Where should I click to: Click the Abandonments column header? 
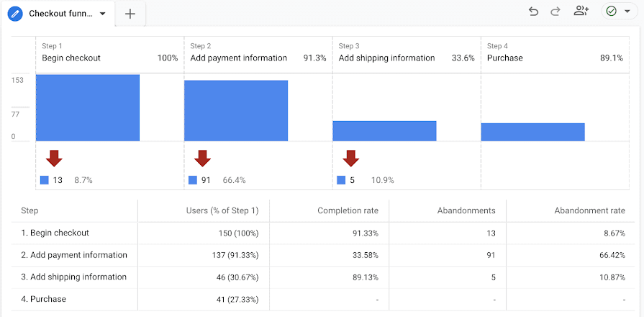466,211
